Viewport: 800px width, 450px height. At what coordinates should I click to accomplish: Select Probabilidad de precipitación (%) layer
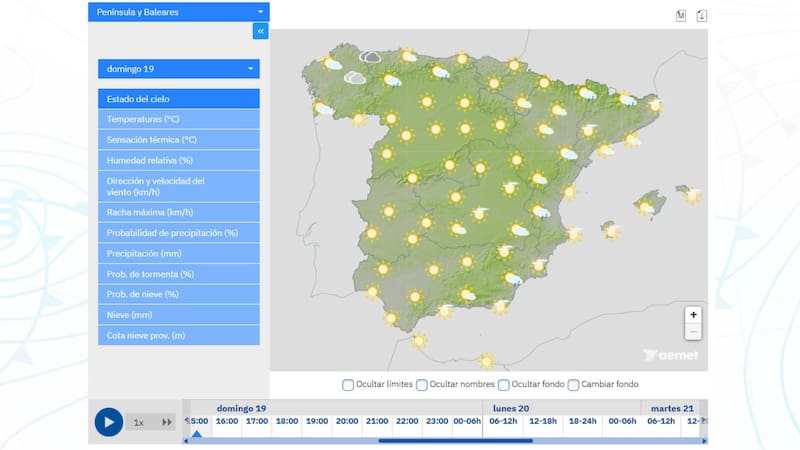[x=179, y=233]
